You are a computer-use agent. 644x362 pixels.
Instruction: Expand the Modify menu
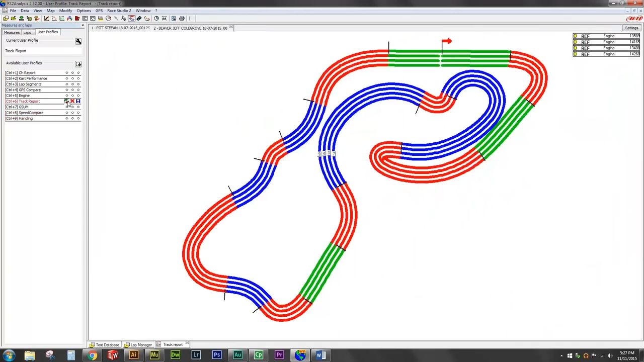click(65, 11)
